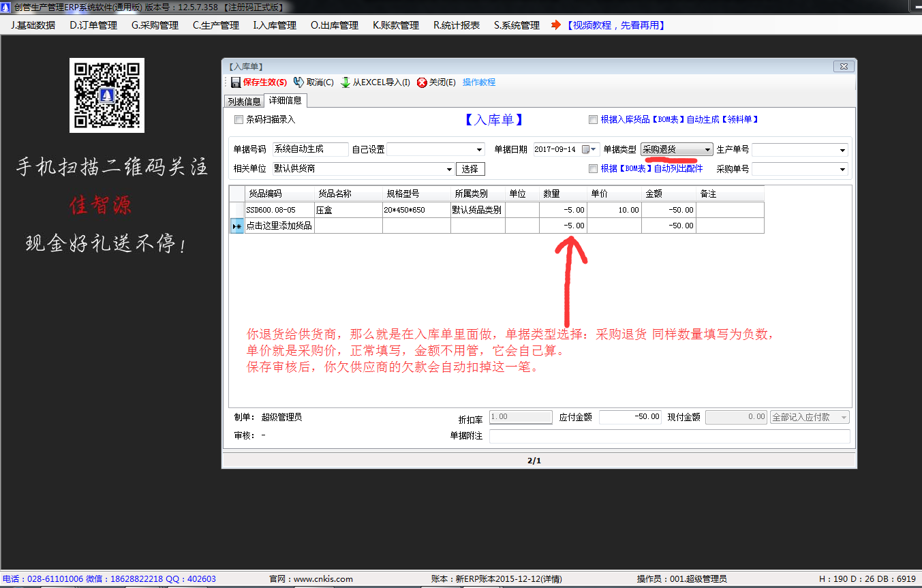Click the QR code image
The height and width of the screenshot is (588, 922).
pyautogui.click(x=107, y=95)
